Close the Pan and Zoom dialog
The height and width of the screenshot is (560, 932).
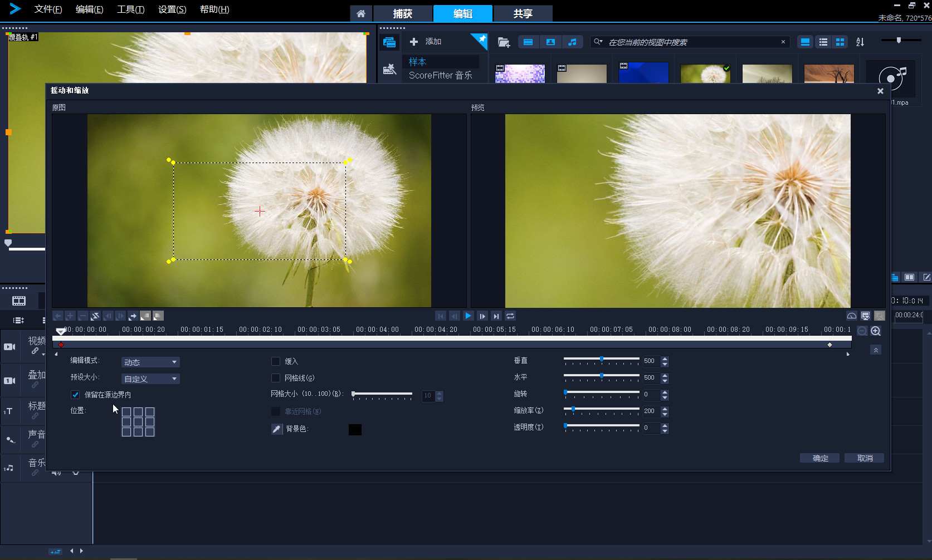(x=880, y=91)
